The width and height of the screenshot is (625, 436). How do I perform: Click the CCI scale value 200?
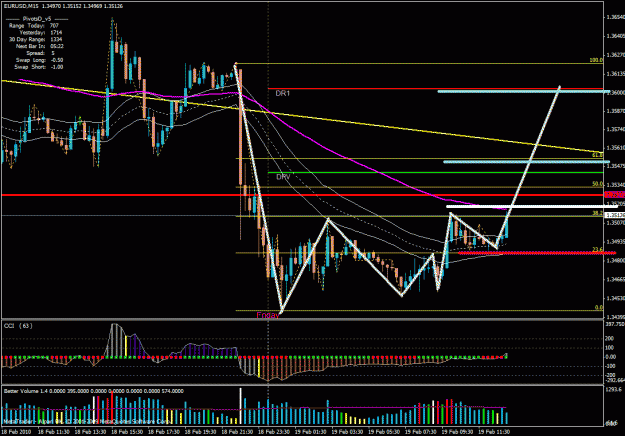(x=610, y=338)
